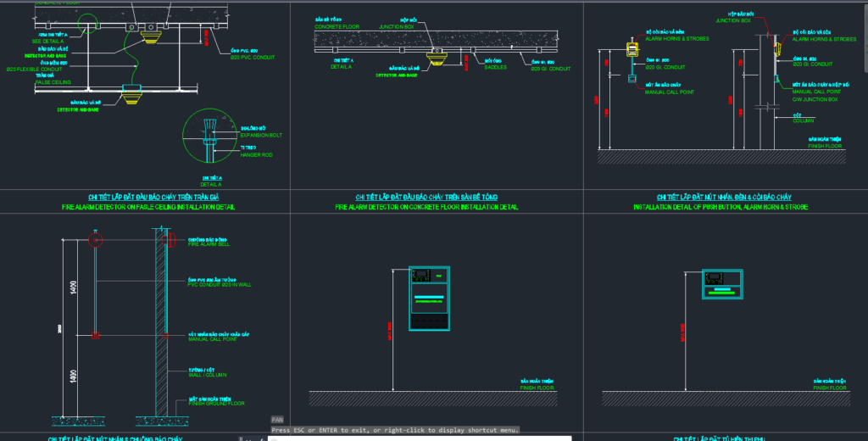Click the FALSE CEILING label
This screenshot has height=441, width=868.
click(52, 82)
